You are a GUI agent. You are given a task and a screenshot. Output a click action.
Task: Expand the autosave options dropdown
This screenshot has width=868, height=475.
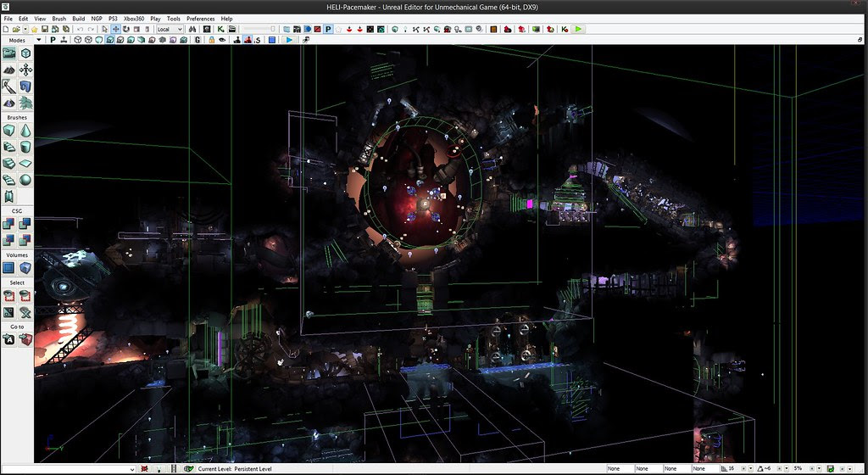point(849,469)
